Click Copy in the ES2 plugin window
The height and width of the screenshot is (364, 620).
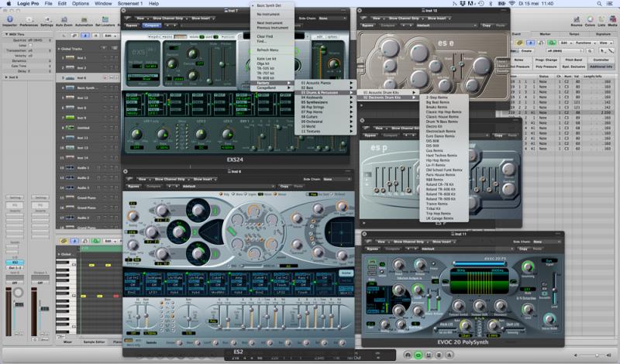click(x=284, y=186)
